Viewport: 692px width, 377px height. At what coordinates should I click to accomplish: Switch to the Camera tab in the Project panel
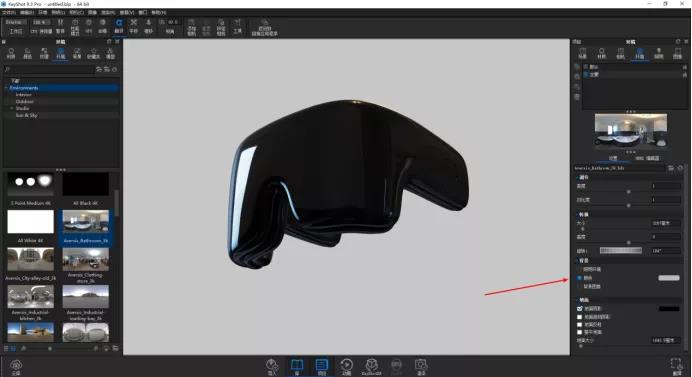click(621, 53)
